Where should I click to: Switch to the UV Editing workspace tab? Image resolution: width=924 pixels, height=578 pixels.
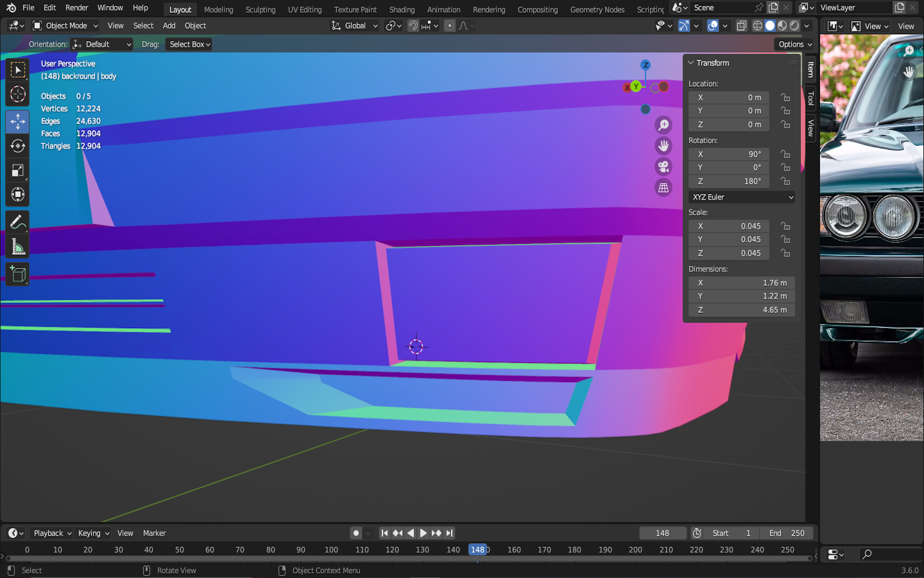point(305,10)
